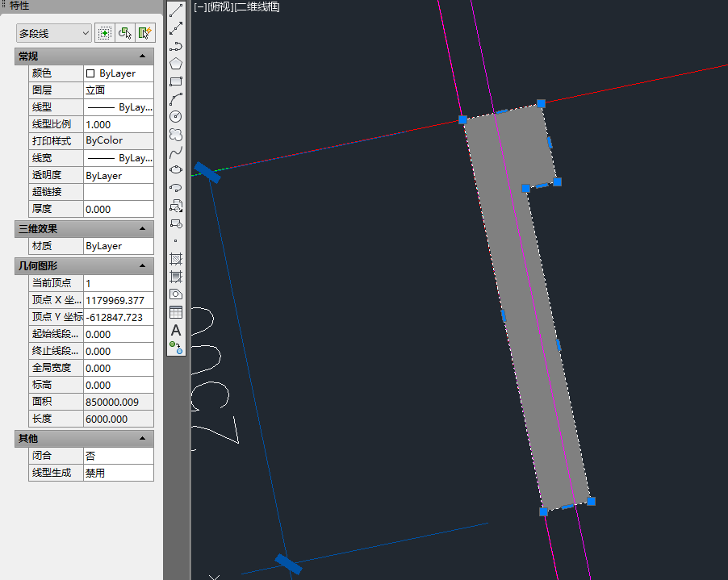Click the empty 超链接 value field
This screenshot has width=728, height=580.
(x=119, y=192)
